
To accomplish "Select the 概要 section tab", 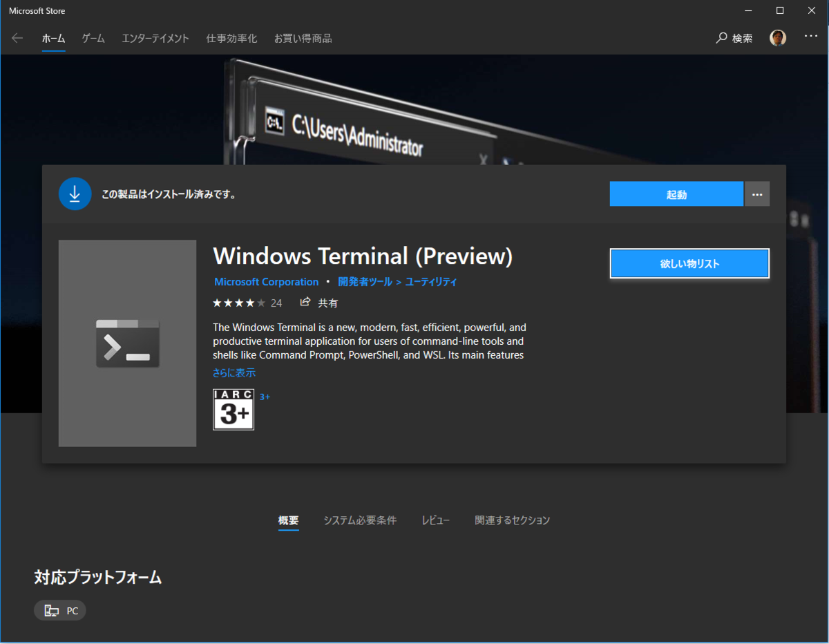I will [289, 520].
